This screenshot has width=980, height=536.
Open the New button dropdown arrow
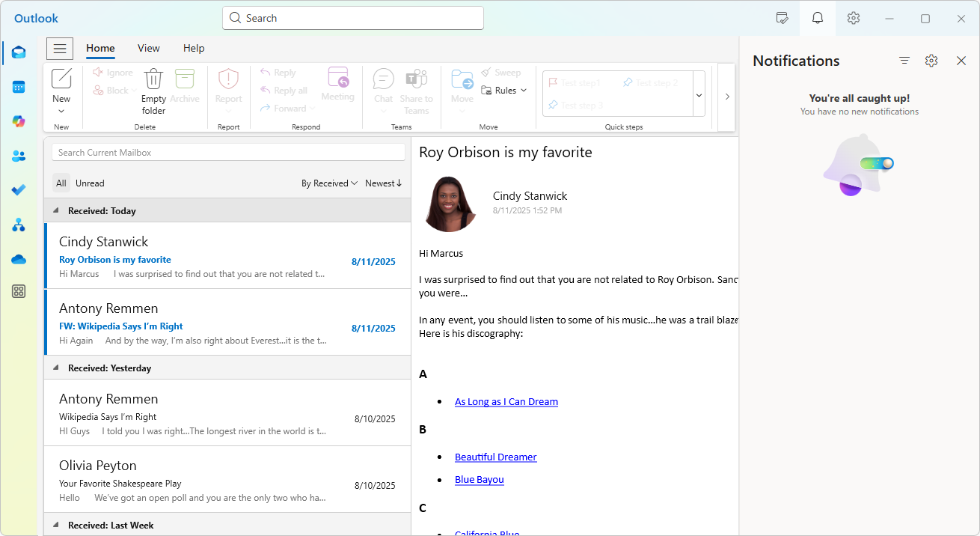tap(61, 112)
